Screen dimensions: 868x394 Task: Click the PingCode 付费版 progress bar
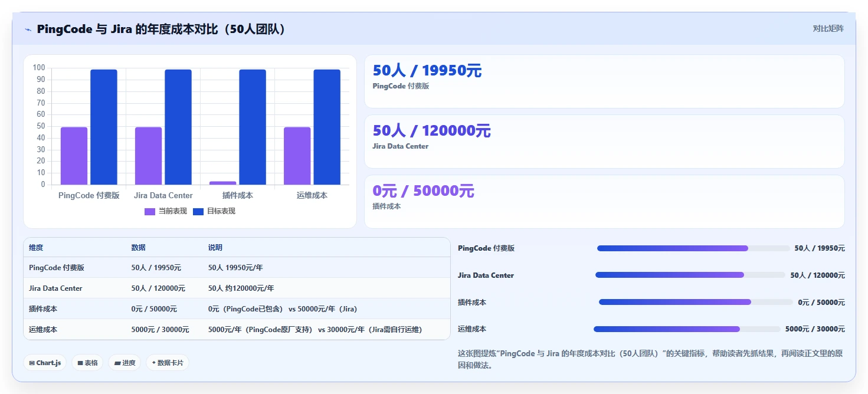tap(693, 248)
